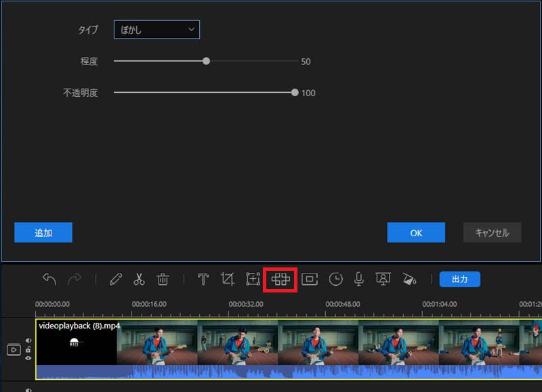Click the scissors split tool
Screen dimensions: 542x392
point(139,279)
